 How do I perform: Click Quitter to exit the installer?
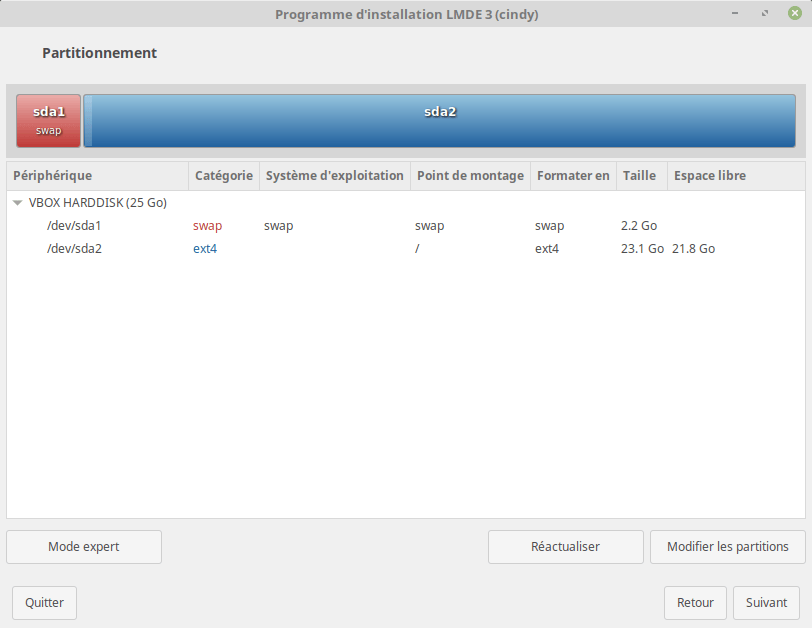click(44, 603)
